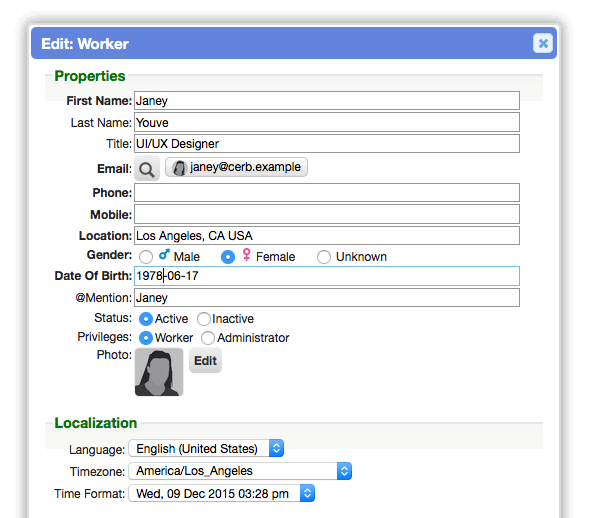Click the photo Edit button
Screen dimensions: 590x518
point(205,360)
